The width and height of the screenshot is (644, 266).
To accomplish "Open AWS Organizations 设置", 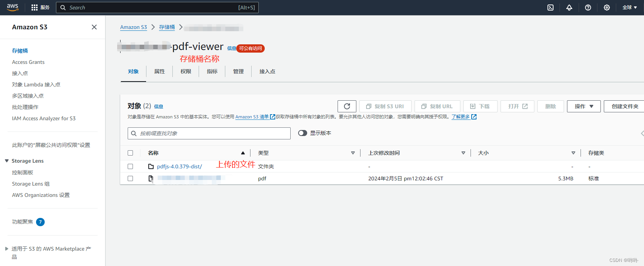I will click(x=41, y=195).
